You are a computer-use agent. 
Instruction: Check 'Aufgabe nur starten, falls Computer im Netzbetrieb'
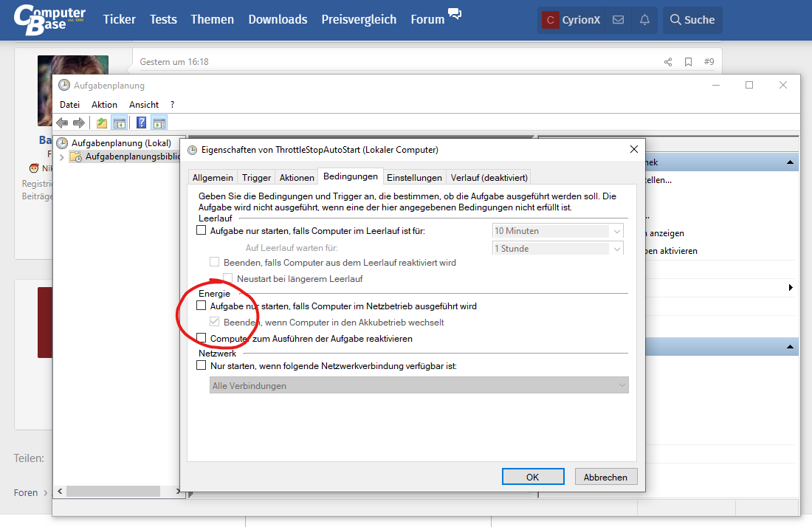tap(202, 306)
